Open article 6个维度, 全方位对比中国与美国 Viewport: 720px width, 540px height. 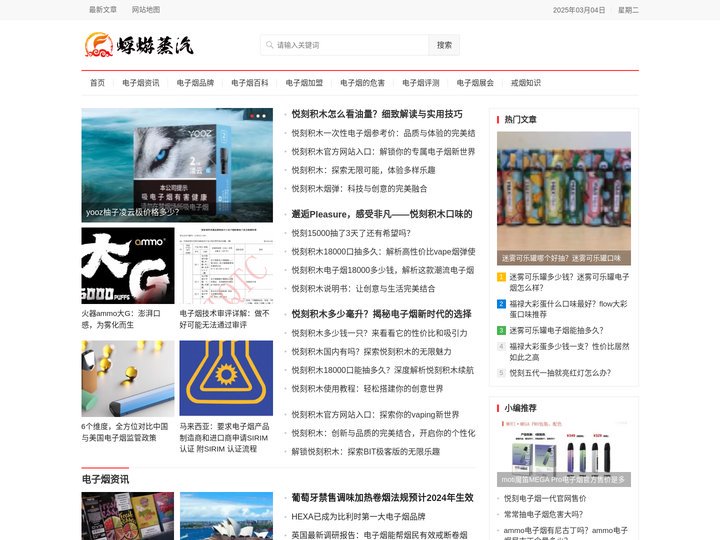click(x=125, y=432)
